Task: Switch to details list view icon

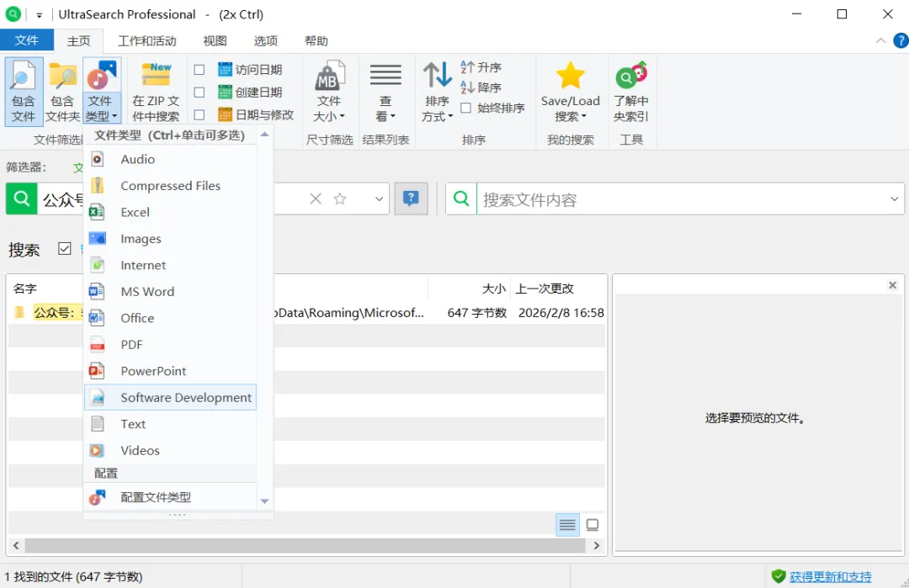Action: point(567,525)
